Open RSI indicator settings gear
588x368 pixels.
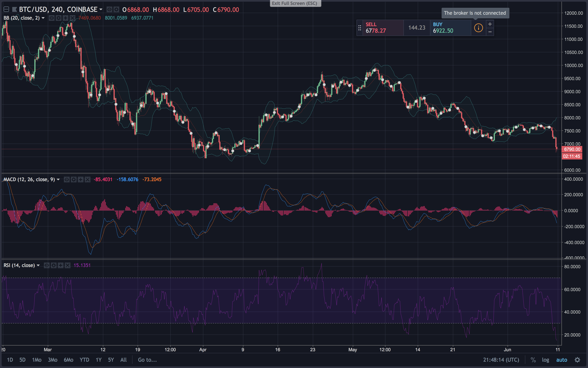coord(54,265)
